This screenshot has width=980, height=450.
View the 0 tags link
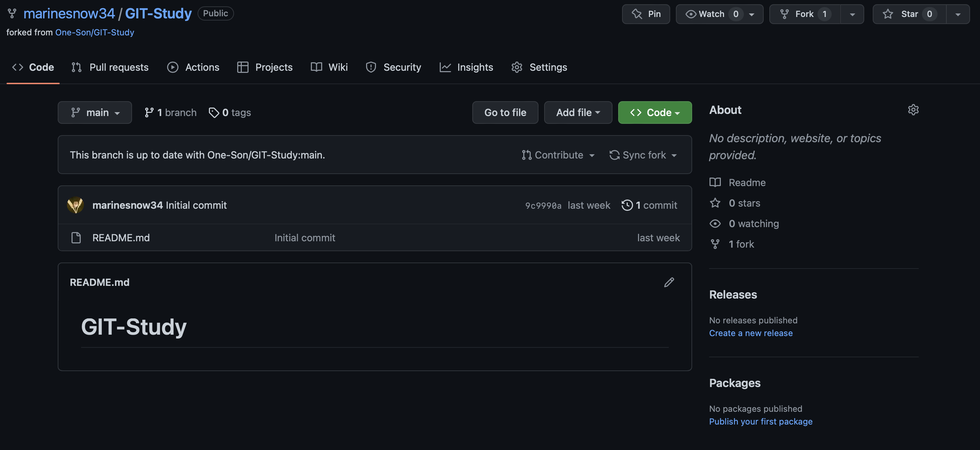pyautogui.click(x=230, y=112)
